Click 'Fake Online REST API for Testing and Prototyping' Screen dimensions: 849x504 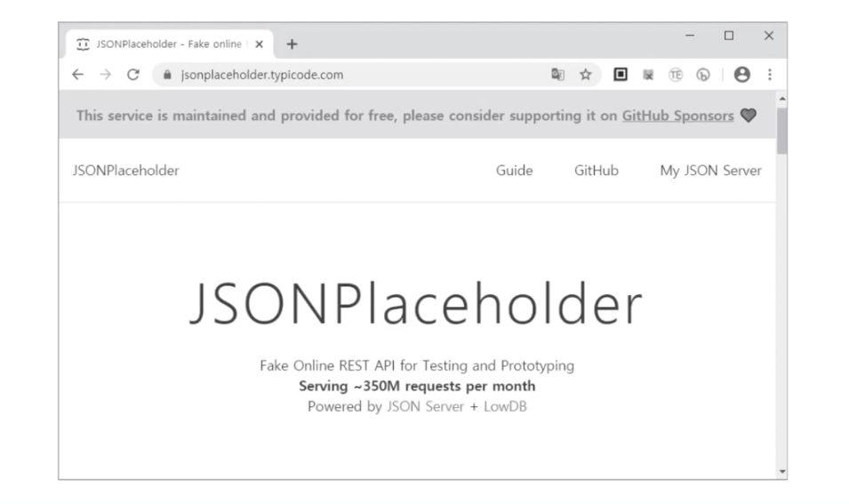pyautogui.click(x=417, y=366)
